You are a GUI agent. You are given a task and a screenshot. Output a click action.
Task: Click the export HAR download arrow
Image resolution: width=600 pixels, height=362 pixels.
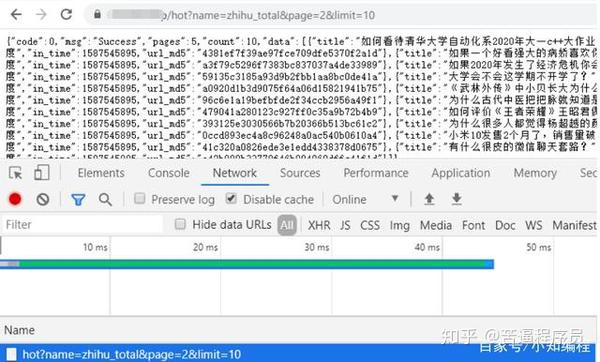pyautogui.click(x=457, y=199)
